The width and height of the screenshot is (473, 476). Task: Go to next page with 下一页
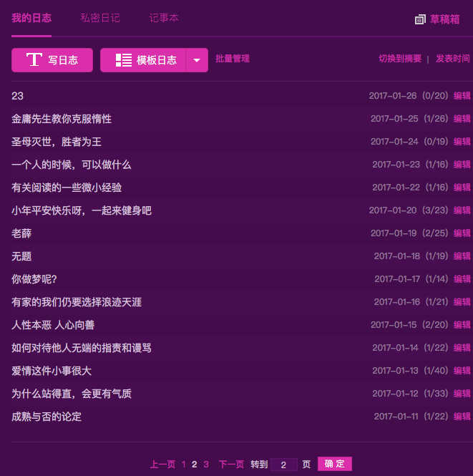[x=231, y=465]
